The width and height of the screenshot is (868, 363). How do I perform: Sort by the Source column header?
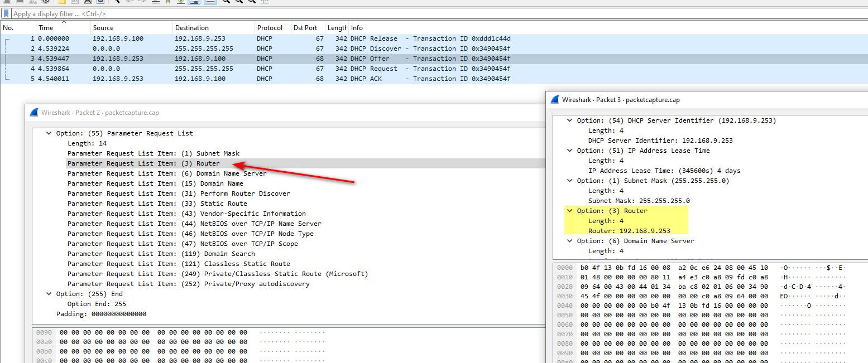(x=131, y=28)
